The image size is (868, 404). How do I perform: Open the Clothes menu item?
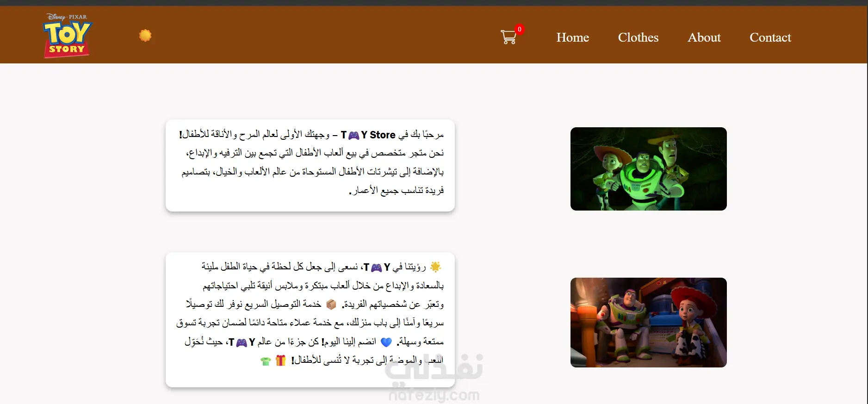tap(638, 37)
